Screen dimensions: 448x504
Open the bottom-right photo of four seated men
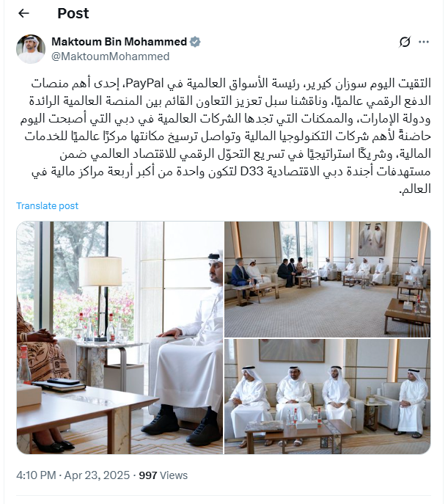pyautogui.click(x=327, y=396)
